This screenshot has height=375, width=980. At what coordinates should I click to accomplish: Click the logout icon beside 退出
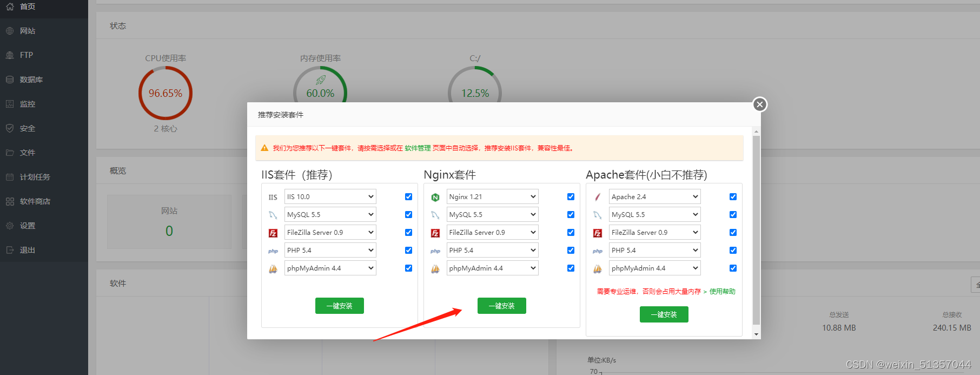tap(10, 250)
